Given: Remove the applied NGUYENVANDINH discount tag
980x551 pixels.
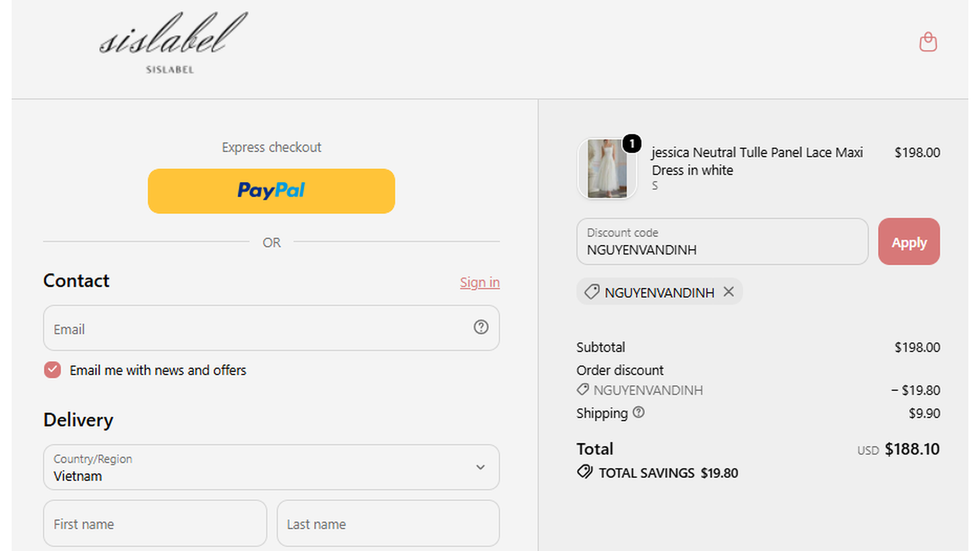Looking at the screenshot, I should [x=728, y=291].
